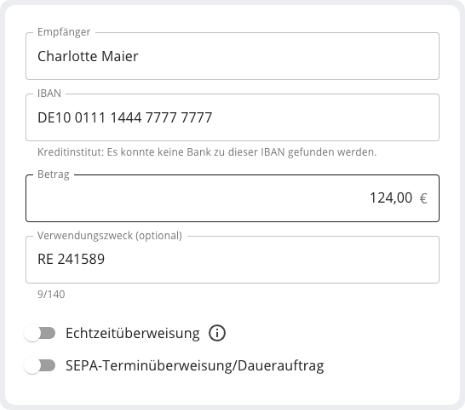Enable the SEPA-Terminüberweisung/Dauerauftrag switch

pos(40,366)
